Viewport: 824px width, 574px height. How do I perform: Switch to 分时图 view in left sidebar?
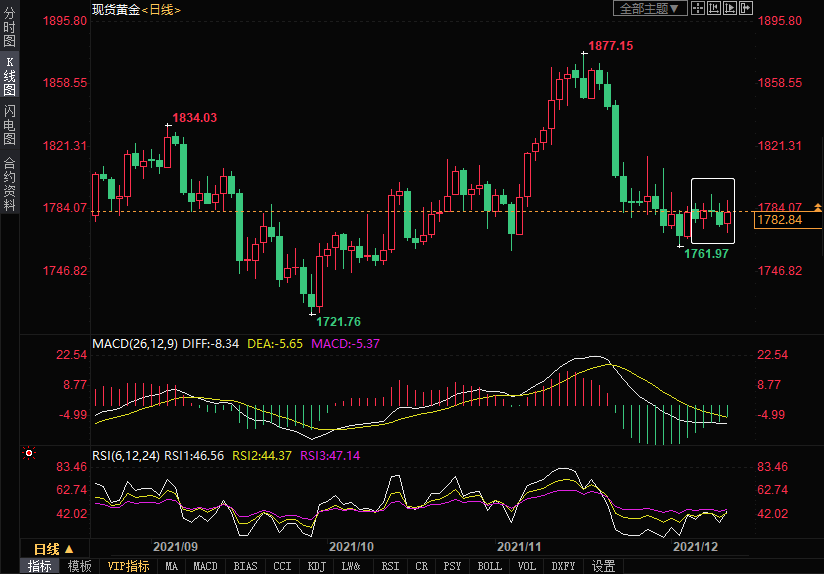tap(9, 28)
